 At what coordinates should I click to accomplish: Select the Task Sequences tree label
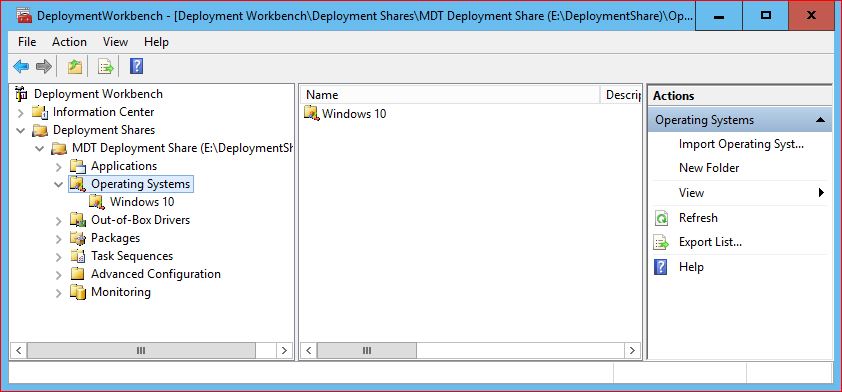(132, 256)
